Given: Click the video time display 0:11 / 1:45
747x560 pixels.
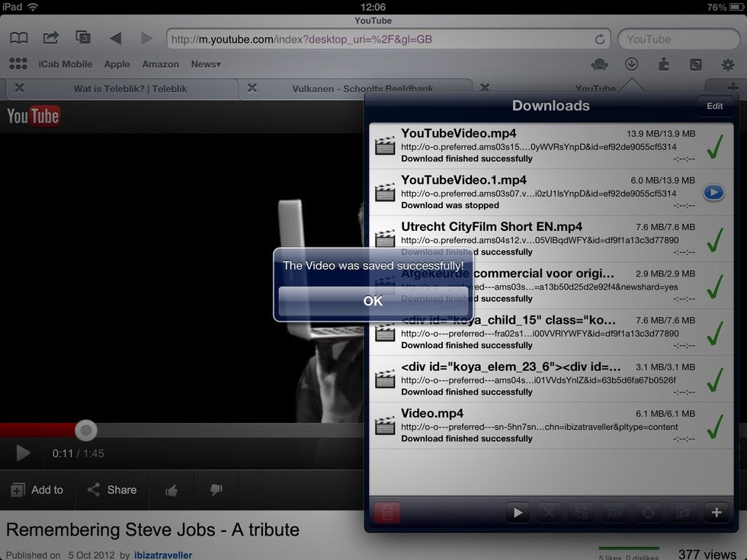Looking at the screenshot, I should click(78, 453).
